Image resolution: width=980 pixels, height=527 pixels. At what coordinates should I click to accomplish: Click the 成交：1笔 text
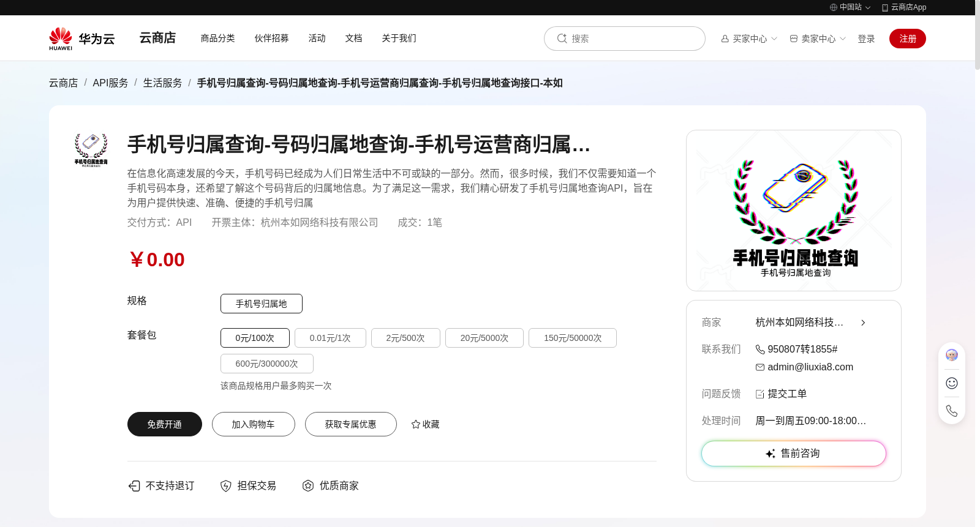point(420,223)
